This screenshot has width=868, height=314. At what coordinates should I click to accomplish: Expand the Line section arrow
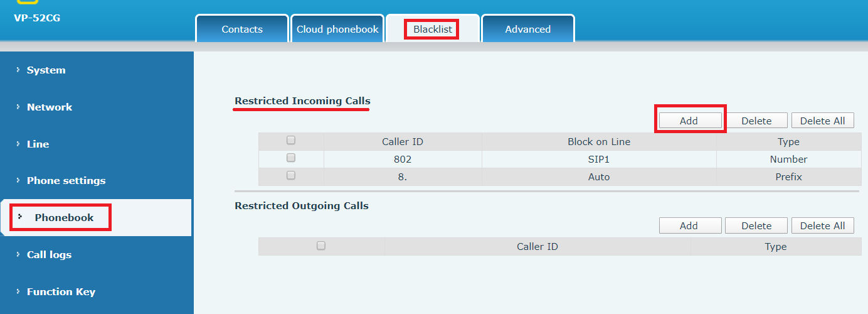click(x=18, y=144)
